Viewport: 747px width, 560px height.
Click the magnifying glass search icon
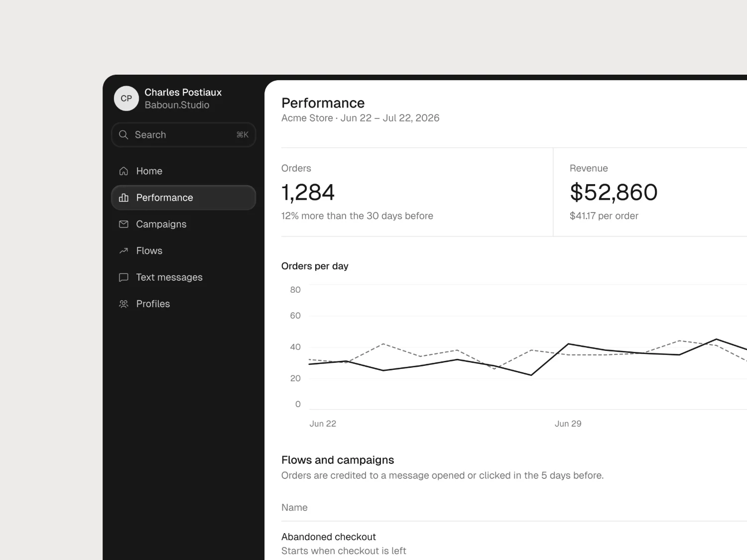124,135
